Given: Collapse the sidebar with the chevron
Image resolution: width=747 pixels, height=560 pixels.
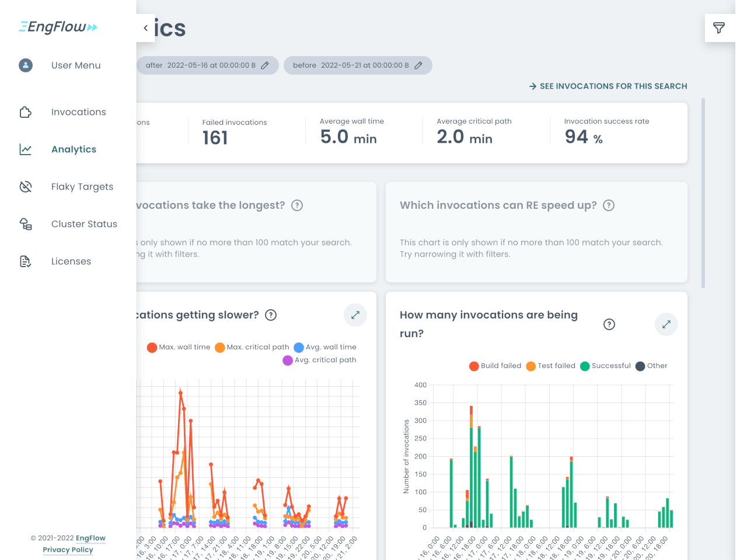Looking at the screenshot, I should 145,28.
